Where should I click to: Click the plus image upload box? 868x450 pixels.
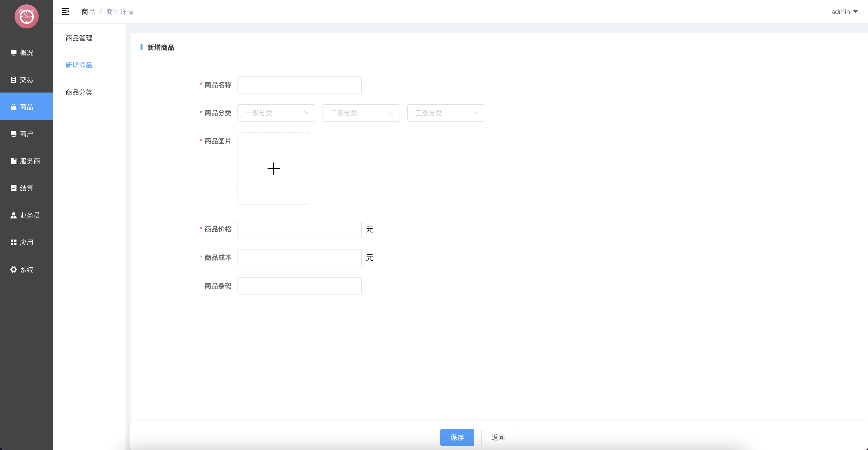tap(274, 168)
